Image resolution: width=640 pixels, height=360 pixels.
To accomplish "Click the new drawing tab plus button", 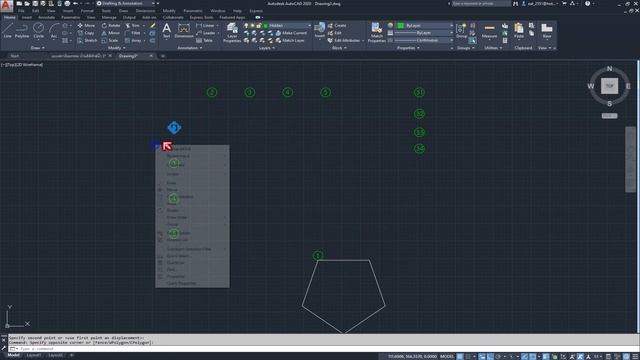I will tap(162, 56).
